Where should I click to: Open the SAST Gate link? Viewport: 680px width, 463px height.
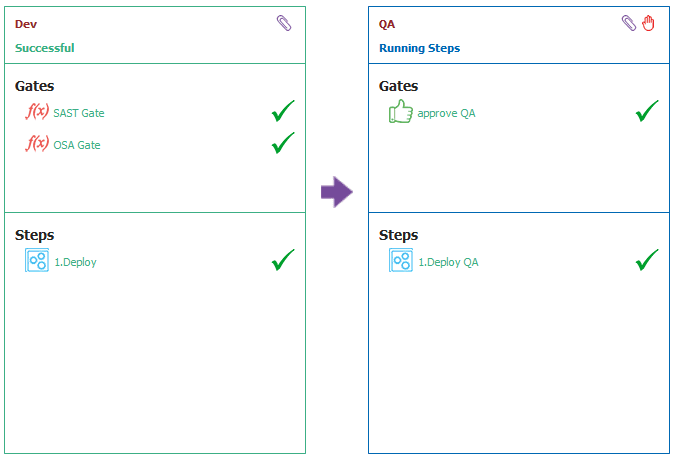click(79, 113)
